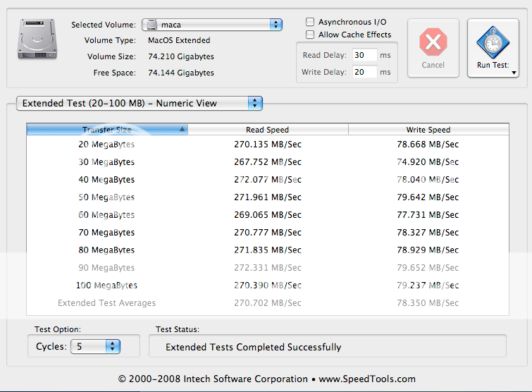Open the Selected Volume maca dropdown
The image size is (532, 392).
pyautogui.click(x=212, y=25)
